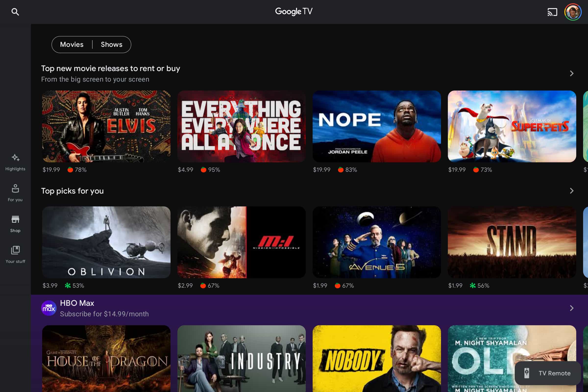
Task: Choose the Oblivion movie thumbnail
Action: [x=106, y=242]
